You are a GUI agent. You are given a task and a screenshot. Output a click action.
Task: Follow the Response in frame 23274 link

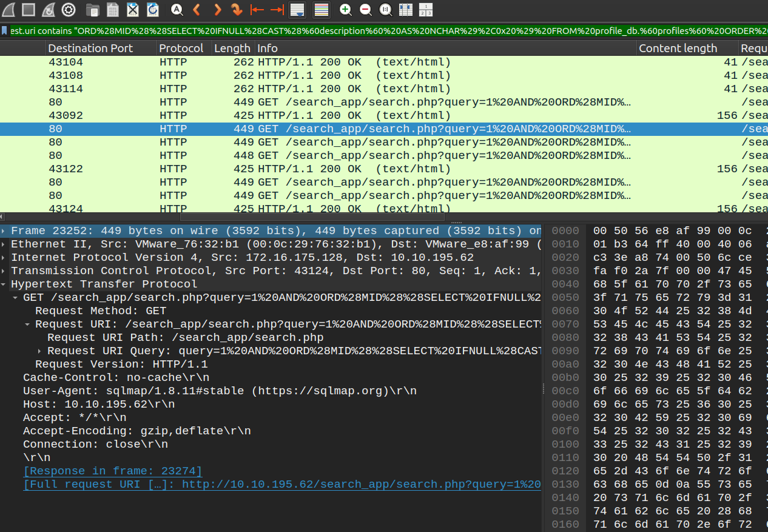click(112, 471)
